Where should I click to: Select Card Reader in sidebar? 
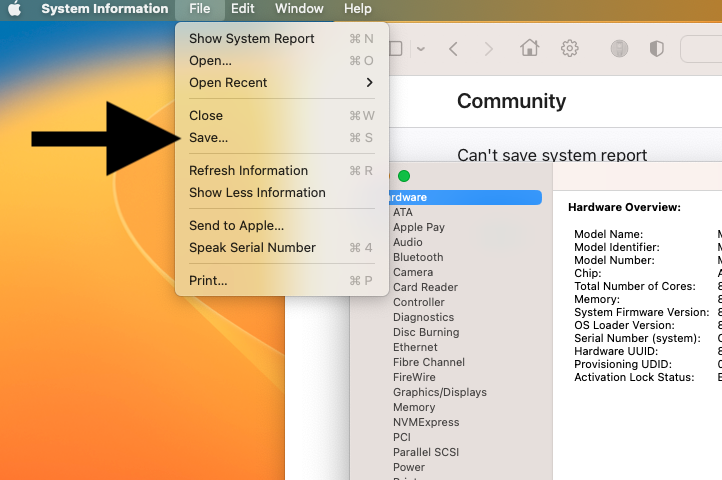pos(425,287)
